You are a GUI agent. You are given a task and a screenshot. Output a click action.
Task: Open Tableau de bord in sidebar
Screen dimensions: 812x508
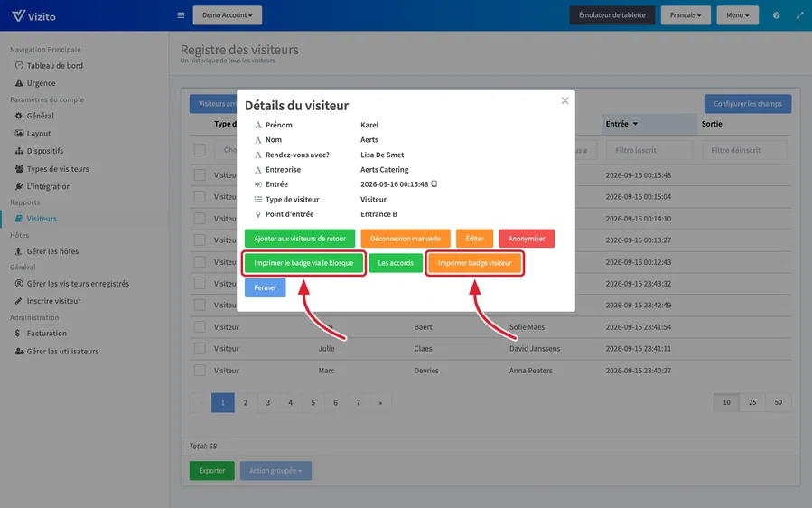pyautogui.click(x=55, y=65)
